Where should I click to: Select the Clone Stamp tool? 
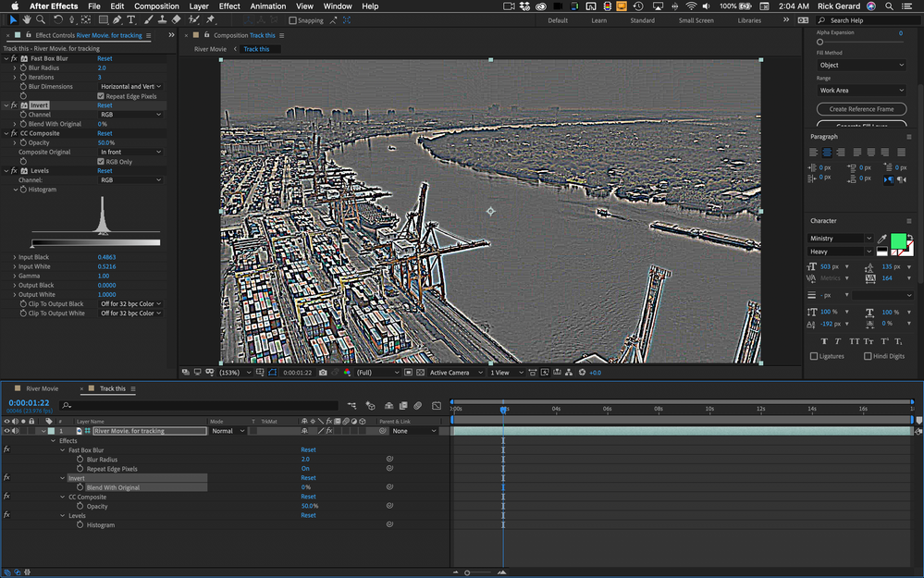(162, 20)
